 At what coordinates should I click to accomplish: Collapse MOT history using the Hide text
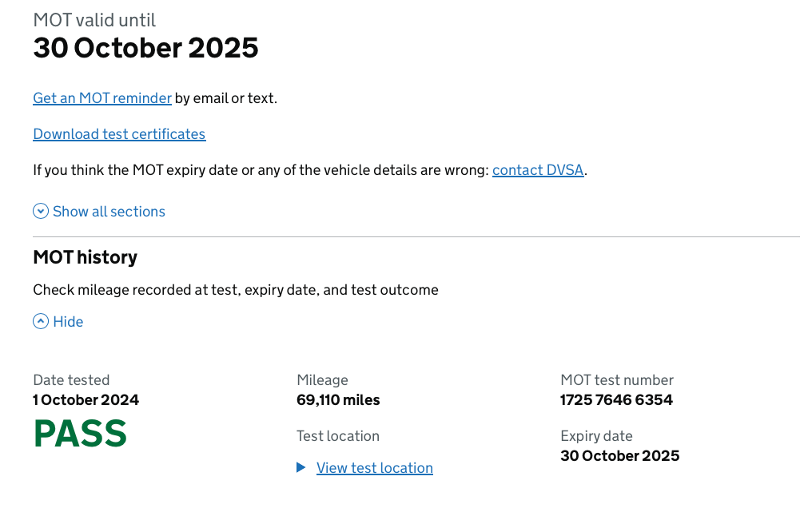(x=68, y=322)
